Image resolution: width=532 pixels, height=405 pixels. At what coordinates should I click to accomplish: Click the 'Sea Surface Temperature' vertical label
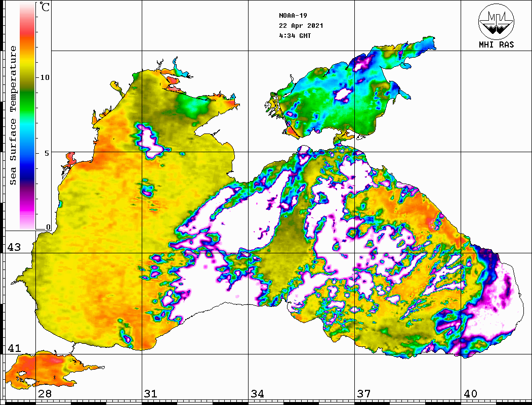point(13,115)
